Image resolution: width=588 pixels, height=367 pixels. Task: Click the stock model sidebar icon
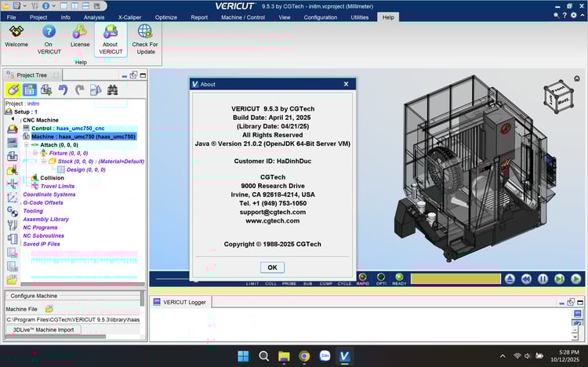coord(12,171)
